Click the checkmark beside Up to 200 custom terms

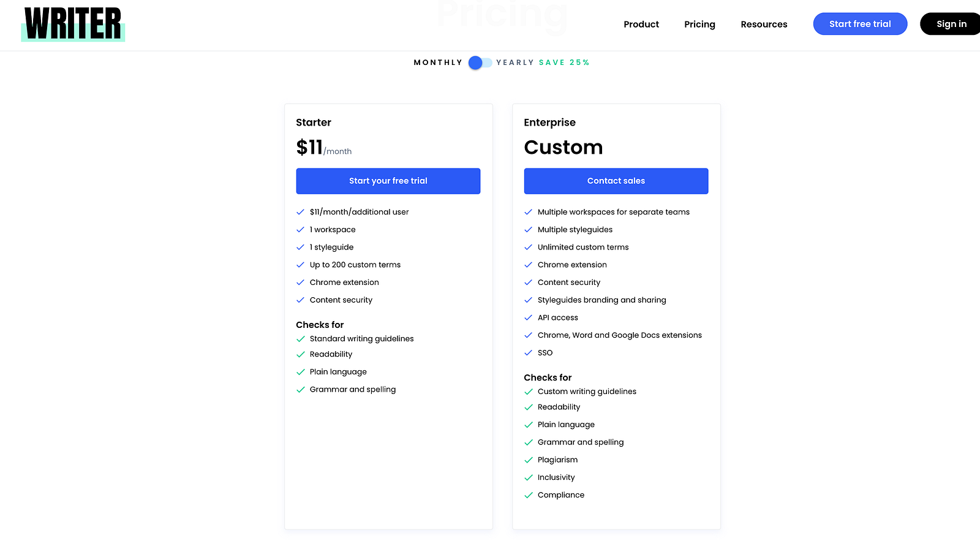(x=300, y=265)
